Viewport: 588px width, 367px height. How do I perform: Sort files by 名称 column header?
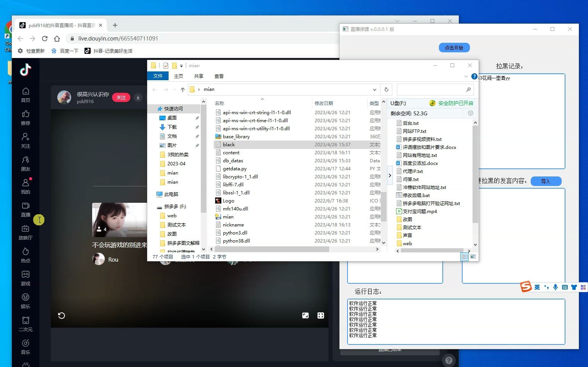(x=219, y=103)
